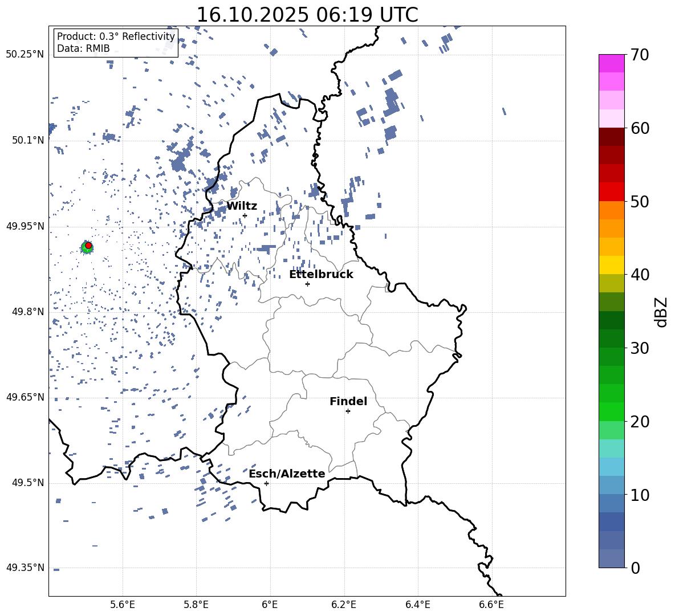
Task: Click the 49.95°N latitude label
Action: click(x=25, y=226)
